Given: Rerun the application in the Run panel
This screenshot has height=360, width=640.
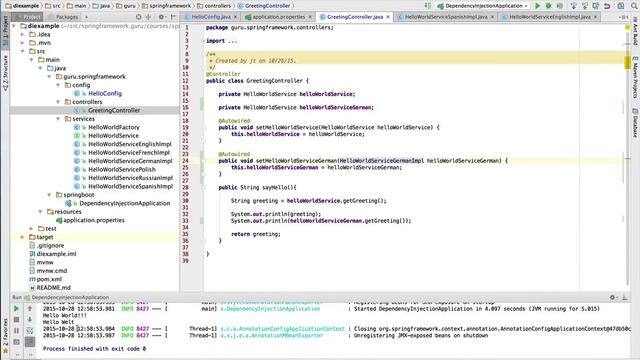Looking at the screenshot, I should point(16,309).
